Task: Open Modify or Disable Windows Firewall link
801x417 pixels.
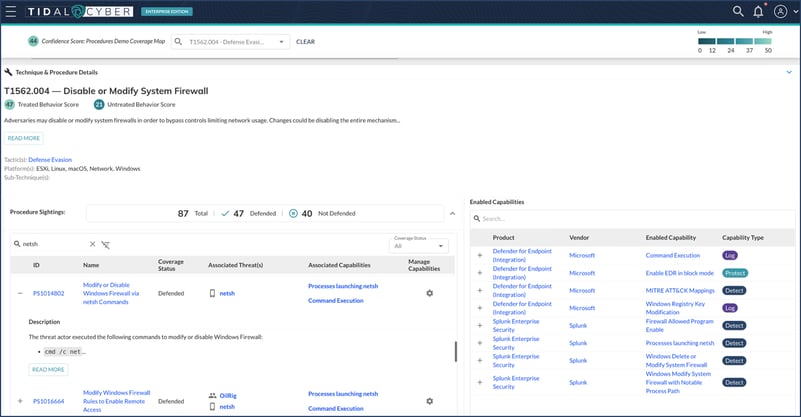Action: (111, 293)
